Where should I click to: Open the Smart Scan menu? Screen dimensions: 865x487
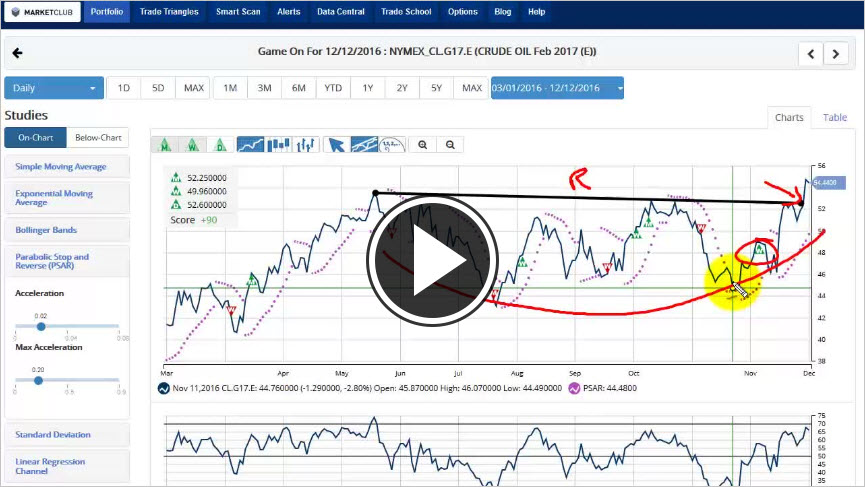(x=237, y=12)
